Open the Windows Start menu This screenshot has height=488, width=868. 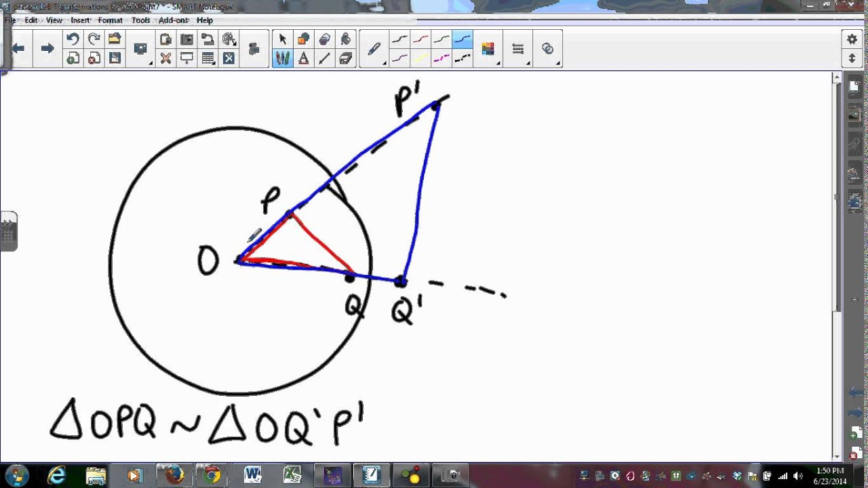(x=16, y=475)
